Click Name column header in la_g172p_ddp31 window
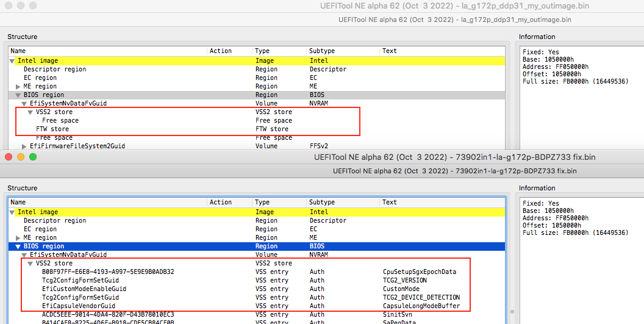 coord(108,51)
